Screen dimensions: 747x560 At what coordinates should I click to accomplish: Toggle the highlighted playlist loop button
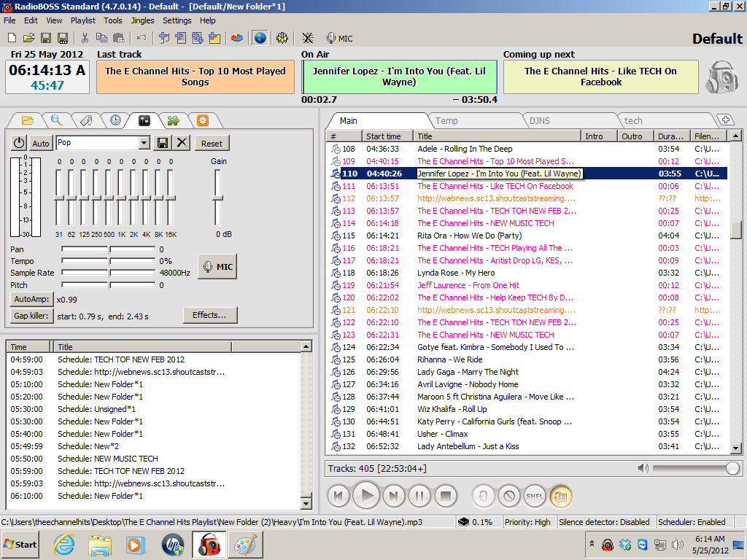click(x=561, y=496)
